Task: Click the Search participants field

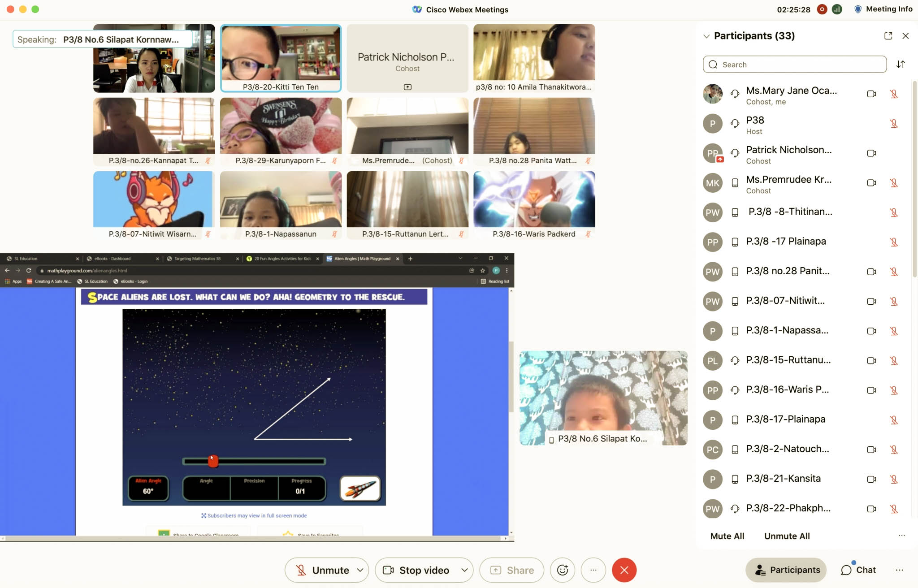Action: pyautogui.click(x=795, y=65)
